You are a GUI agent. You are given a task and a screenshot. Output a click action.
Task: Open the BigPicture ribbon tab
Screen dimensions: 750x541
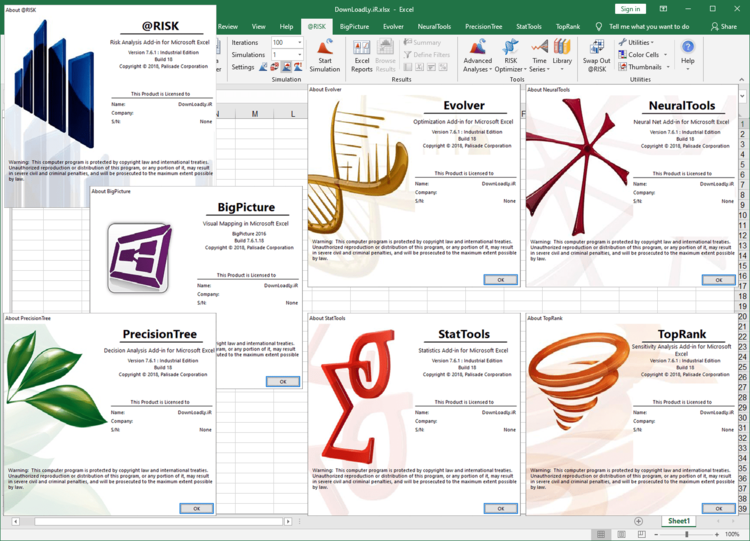(x=354, y=27)
